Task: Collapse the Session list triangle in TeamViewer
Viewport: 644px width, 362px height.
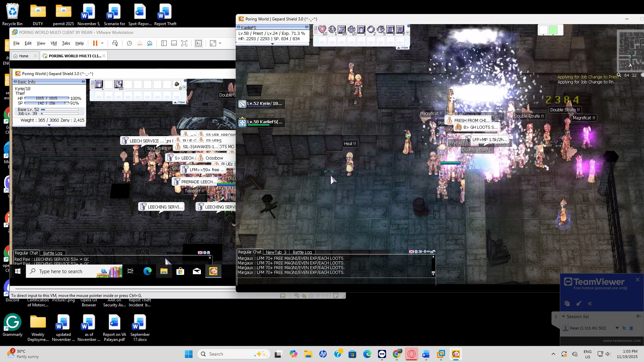Action: pyautogui.click(x=563, y=316)
